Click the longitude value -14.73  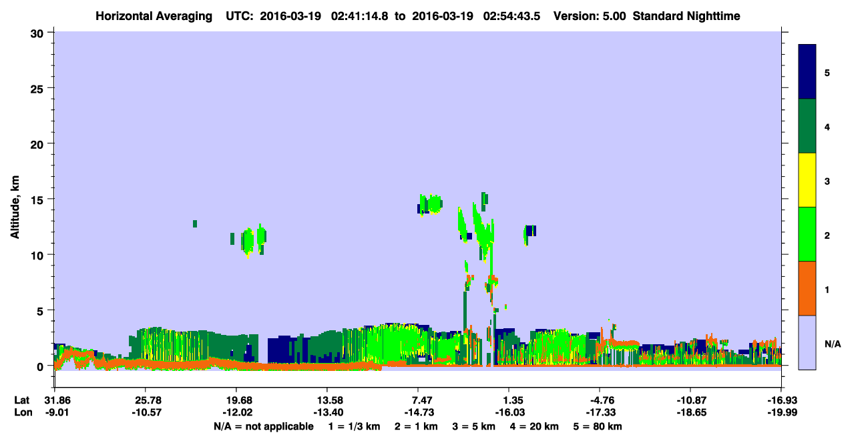pyautogui.click(x=418, y=412)
